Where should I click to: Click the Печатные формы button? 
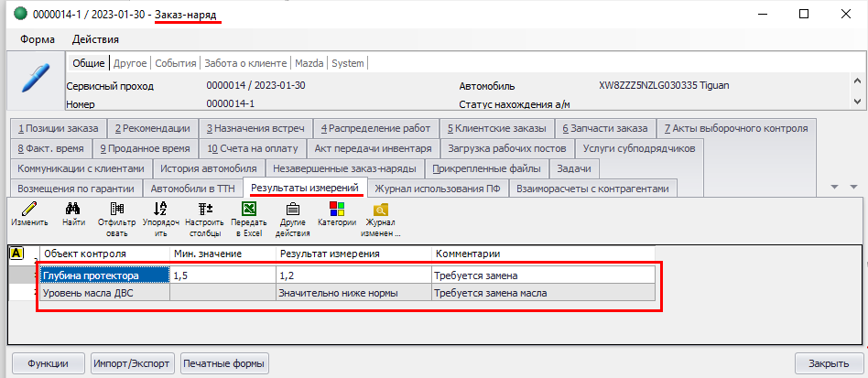pos(225,363)
